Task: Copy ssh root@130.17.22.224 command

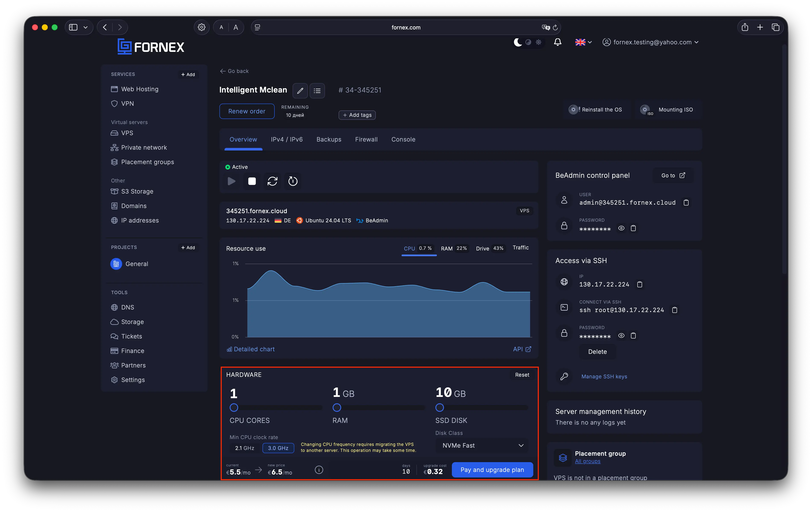Action: (674, 310)
